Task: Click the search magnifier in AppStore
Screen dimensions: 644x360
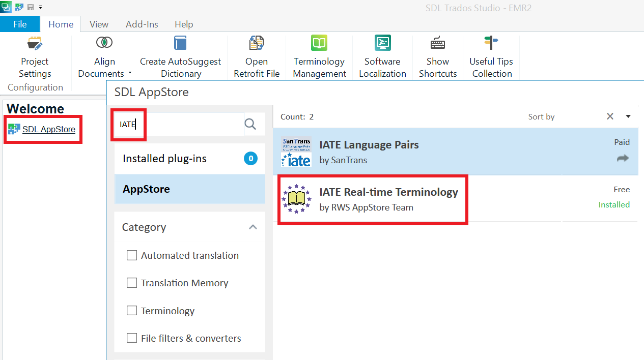Action: point(250,124)
